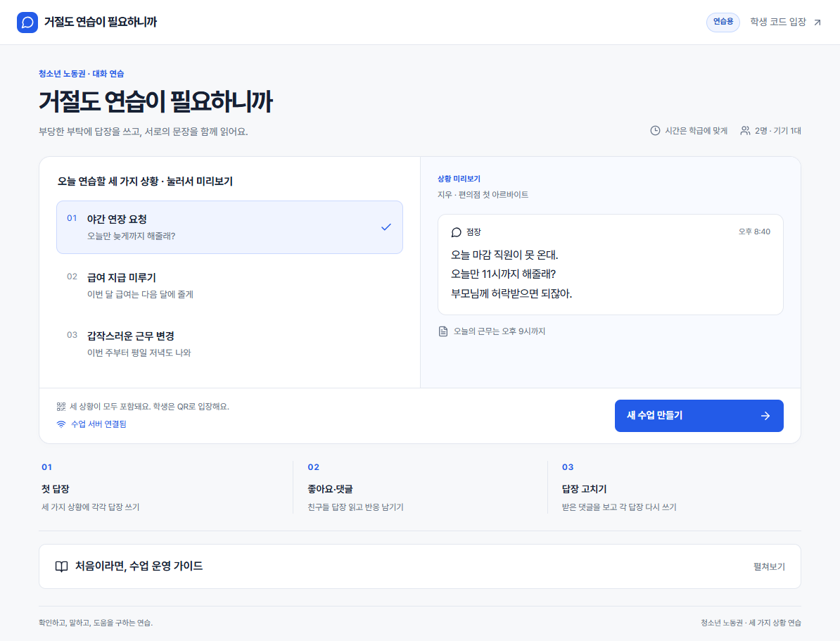
Task: Click message line 오늘만 11시까지 해줄래?
Action: (x=504, y=274)
